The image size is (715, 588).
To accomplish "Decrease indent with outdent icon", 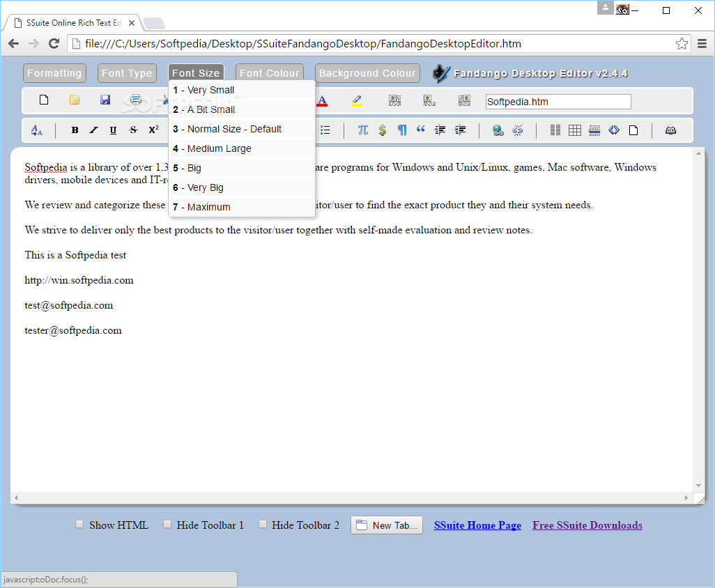I will [x=440, y=130].
